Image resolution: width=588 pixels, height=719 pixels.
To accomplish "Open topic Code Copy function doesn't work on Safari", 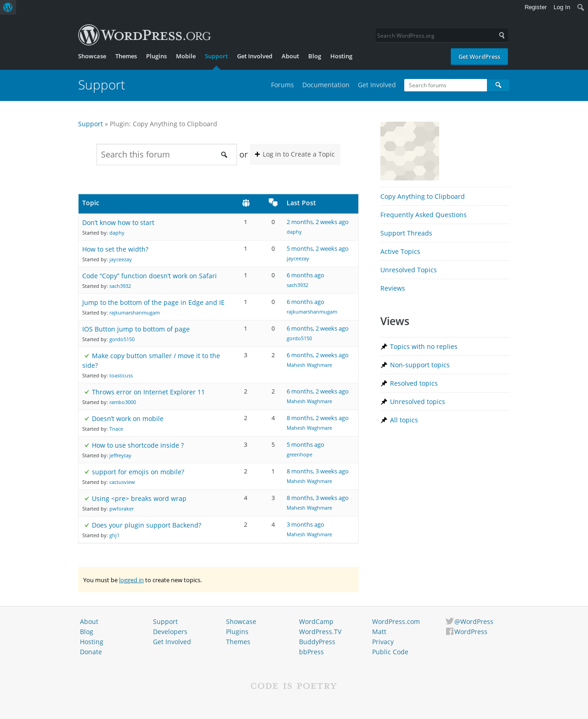I will click(149, 276).
